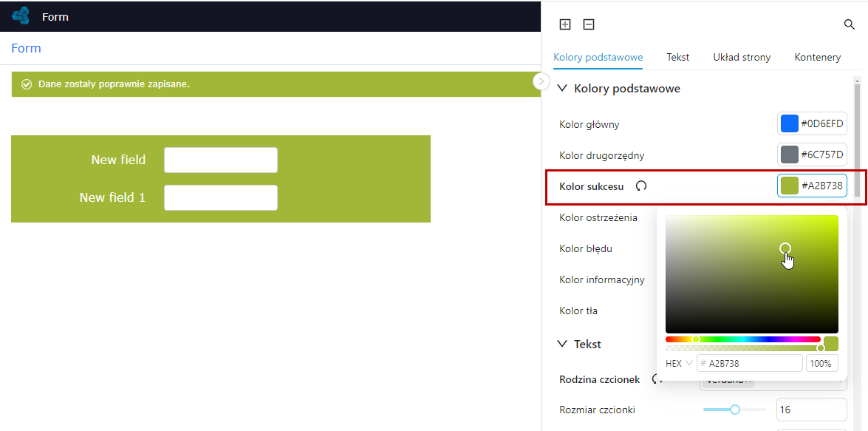This screenshot has height=431, width=868.
Task: Open the HEX color format dropdown
Action: 679,364
